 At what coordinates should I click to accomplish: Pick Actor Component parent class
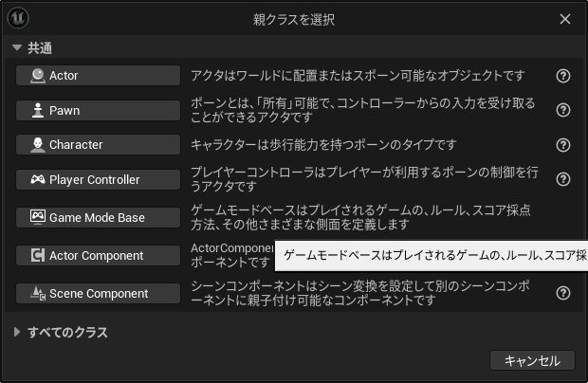pos(98,256)
